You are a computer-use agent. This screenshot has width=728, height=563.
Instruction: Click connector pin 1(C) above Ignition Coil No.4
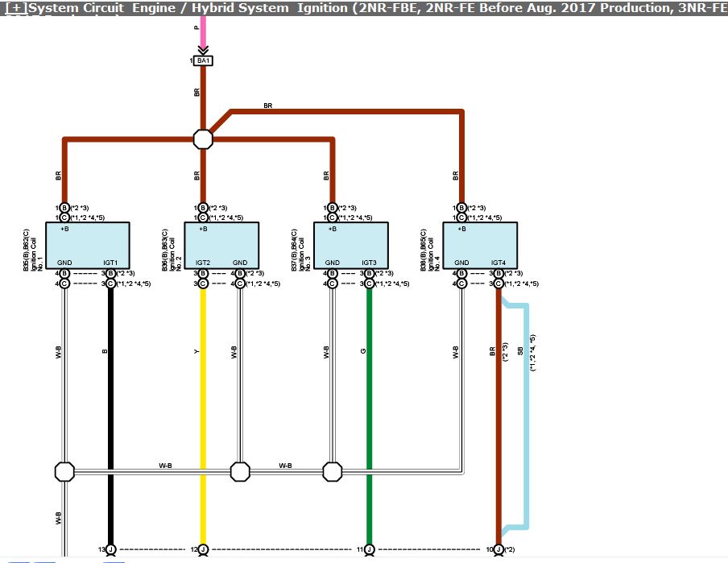(x=460, y=216)
